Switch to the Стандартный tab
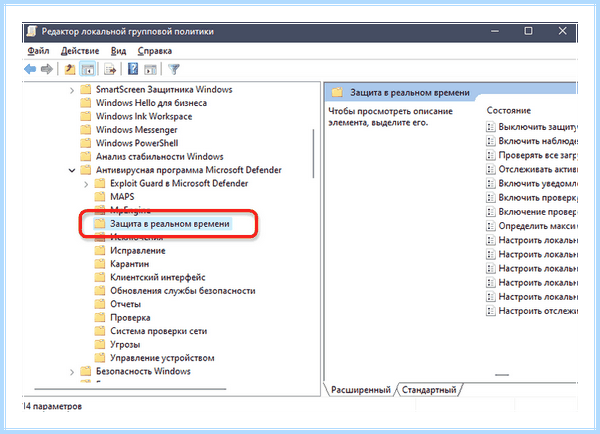Image resolution: width=600 pixels, height=434 pixels. click(x=429, y=390)
